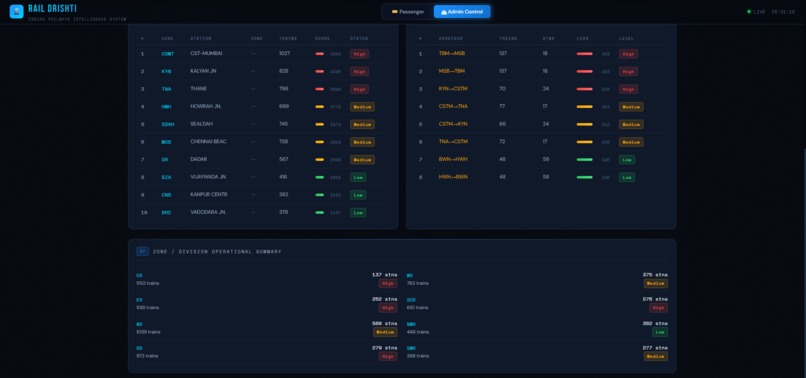Click the red score bar in CST-MUMBAI row
Image resolution: width=806 pixels, height=378 pixels.
click(x=320, y=54)
